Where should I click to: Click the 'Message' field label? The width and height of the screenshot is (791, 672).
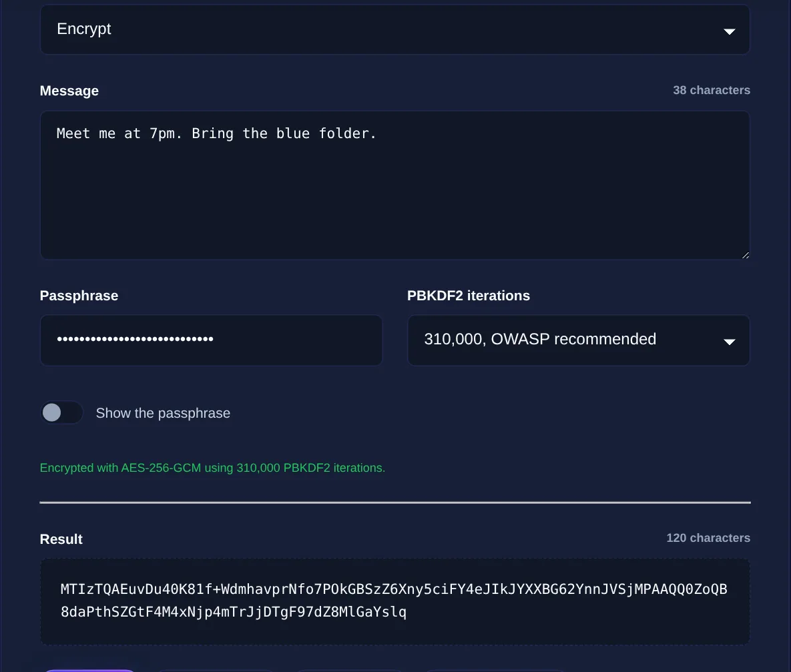point(69,91)
